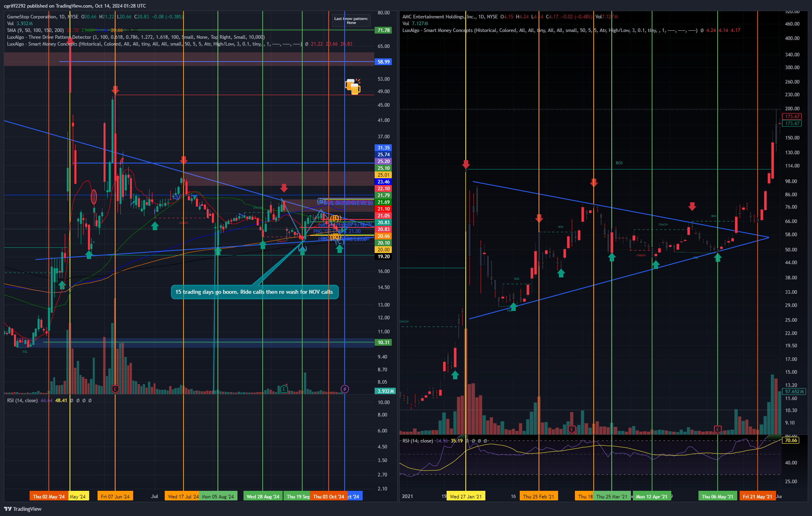The width and height of the screenshot is (812, 516).
Task: Click the 57.652M volume label on AMC axis
Action: click(794, 392)
